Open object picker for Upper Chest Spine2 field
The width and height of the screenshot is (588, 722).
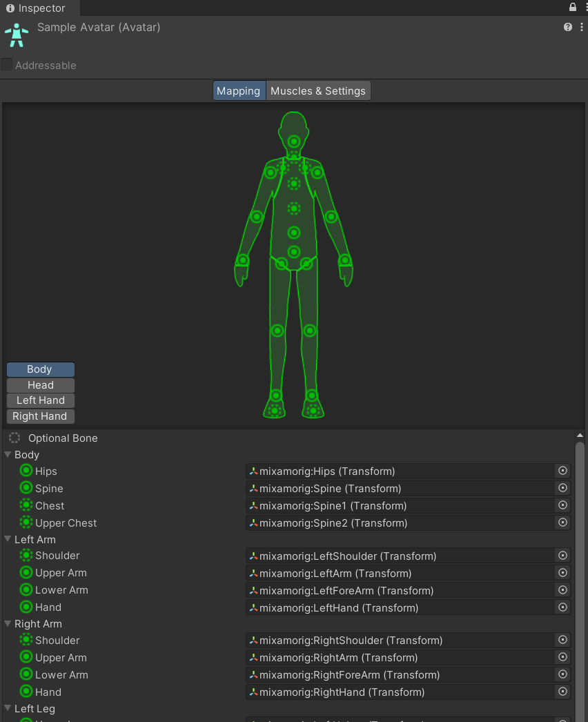pos(562,523)
